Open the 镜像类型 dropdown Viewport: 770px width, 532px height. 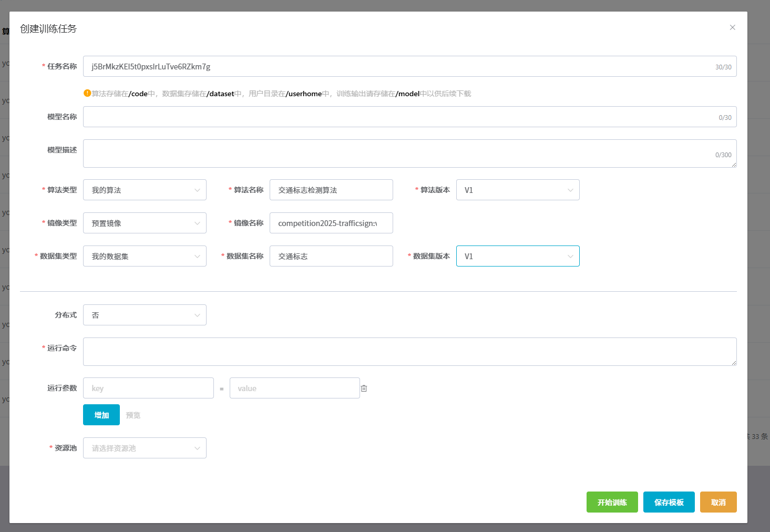(x=145, y=223)
